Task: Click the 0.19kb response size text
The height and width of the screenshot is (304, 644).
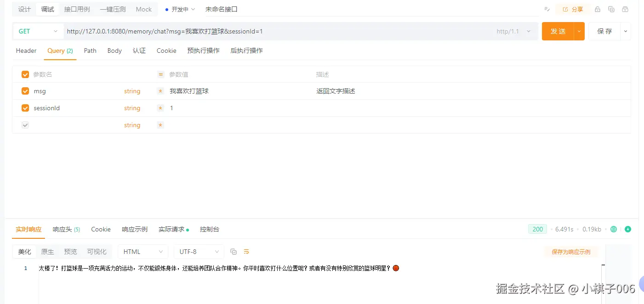Action: tap(592, 229)
